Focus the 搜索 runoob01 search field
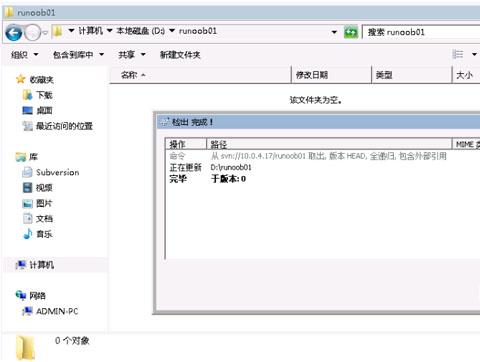 click(x=421, y=32)
